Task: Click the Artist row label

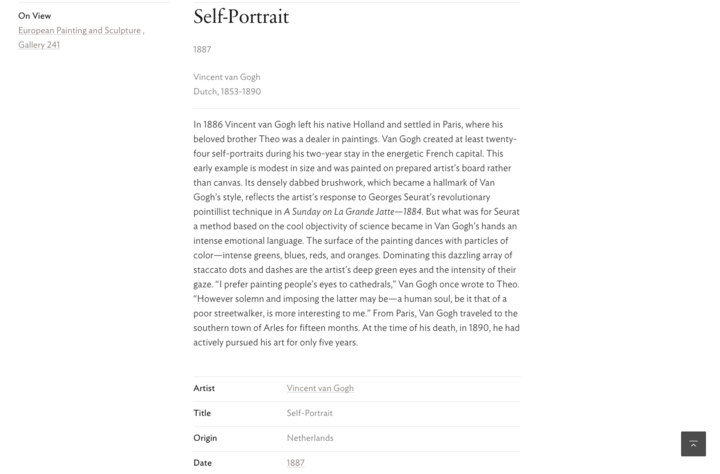Action: (x=204, y=388)
